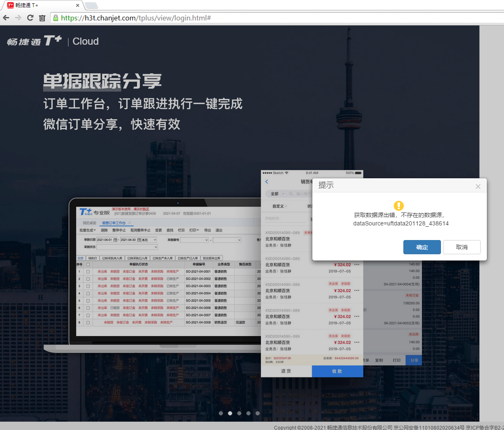Click the trash can icon in browser toolbar
The image size is (504, 430).
point(42,18)
